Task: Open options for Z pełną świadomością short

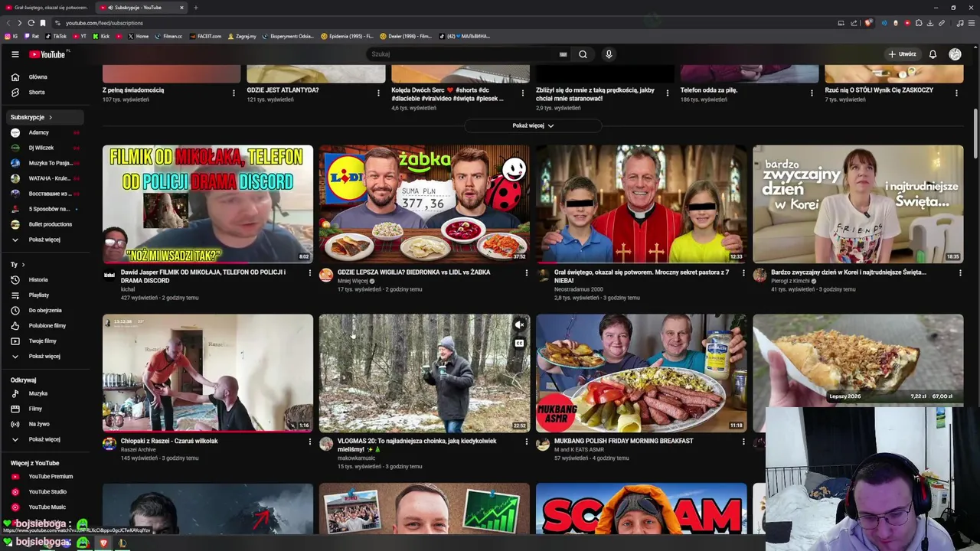Action: 234,93
